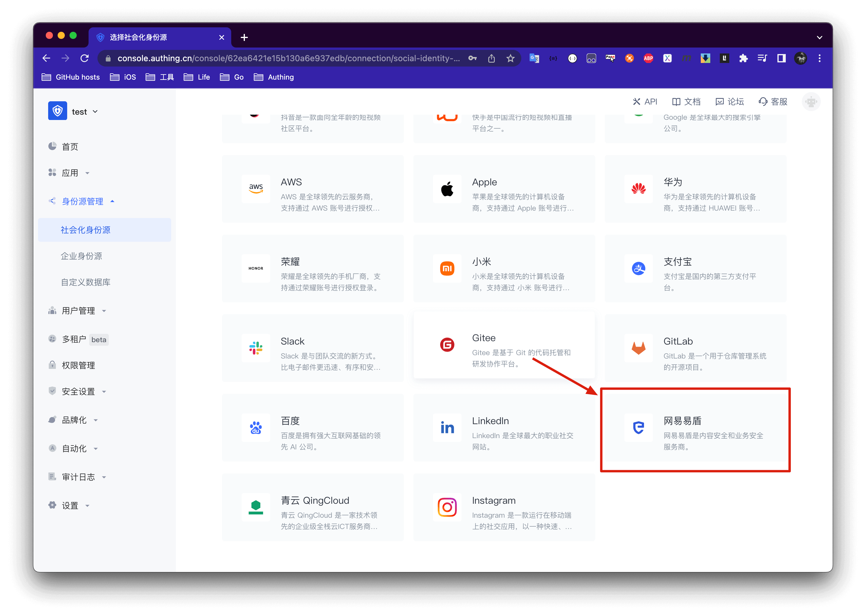The width and height of the screenshot is (866, 616).
Task: Collapse the 身份源管理 section
Action: point(82,201)
